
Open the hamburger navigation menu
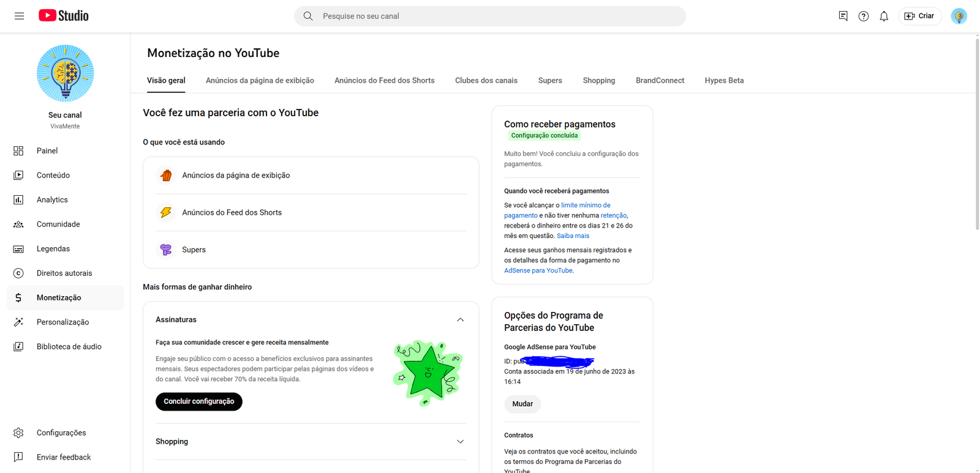[19, 16]
